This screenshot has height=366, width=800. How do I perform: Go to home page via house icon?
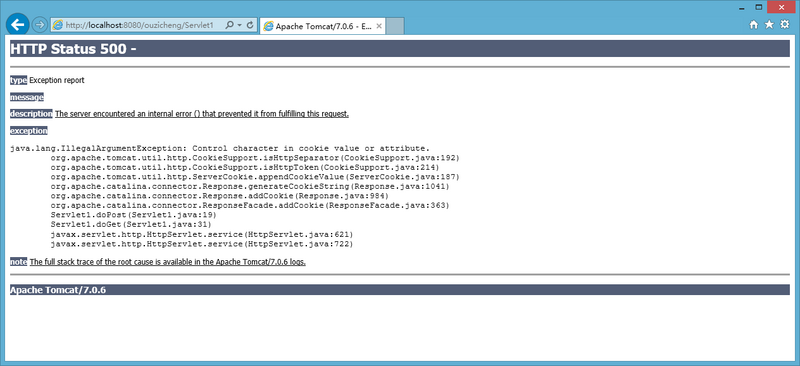[x=754, y=25]
